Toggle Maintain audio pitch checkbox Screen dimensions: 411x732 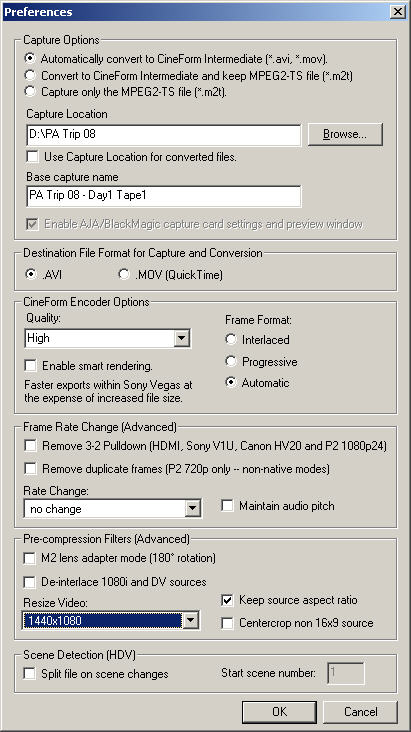click(227, 506)
